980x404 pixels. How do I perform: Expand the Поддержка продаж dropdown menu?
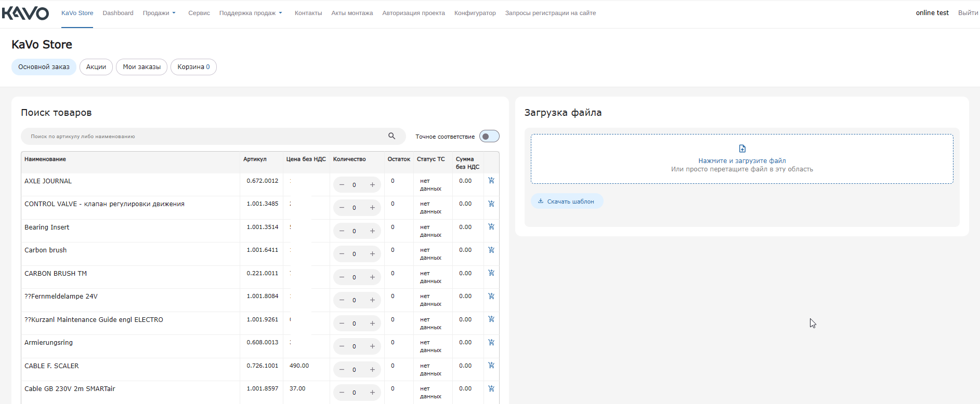(251, 13)
